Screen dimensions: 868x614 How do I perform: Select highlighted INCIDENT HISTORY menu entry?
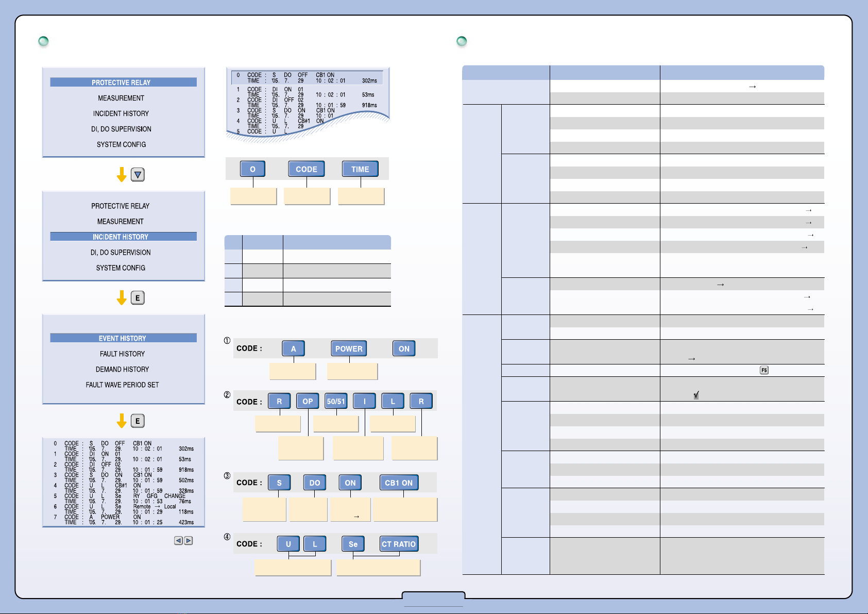(123, 237)
